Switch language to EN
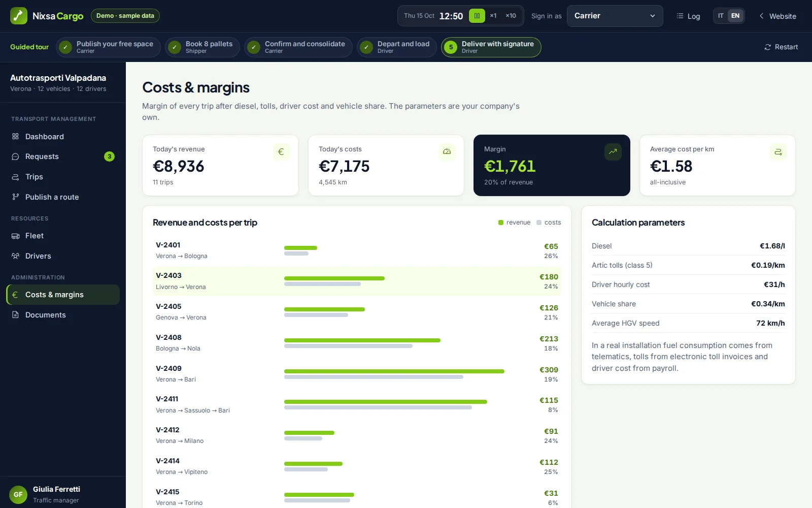812x508 pixels. pos(735,16)
